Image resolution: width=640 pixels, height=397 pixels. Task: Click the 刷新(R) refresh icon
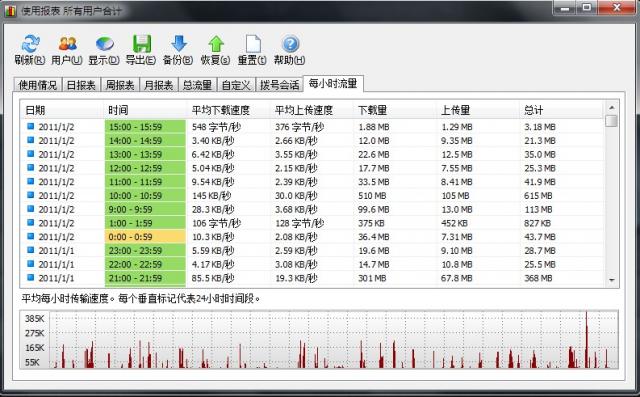pyautogui.click(x=30, y=44)
